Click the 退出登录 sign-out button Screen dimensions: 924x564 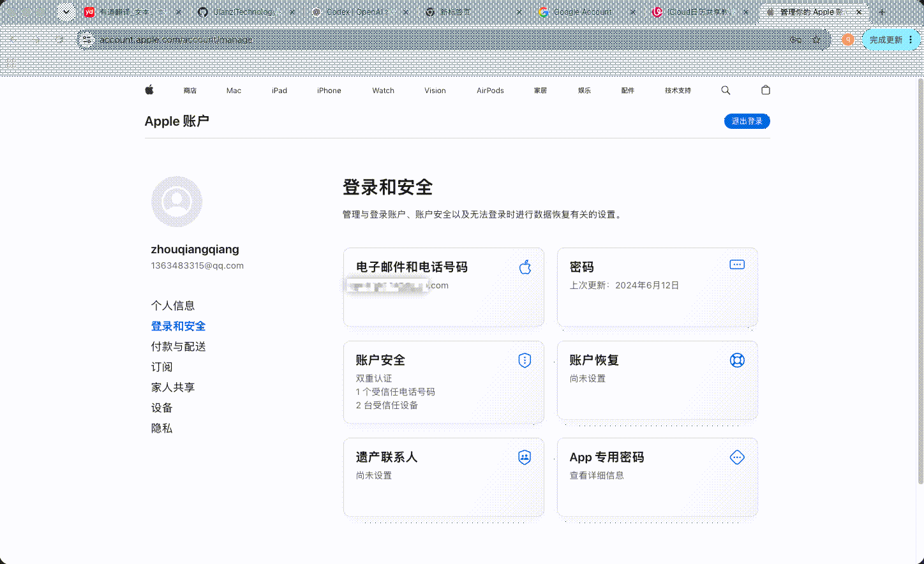pos(747,121)
